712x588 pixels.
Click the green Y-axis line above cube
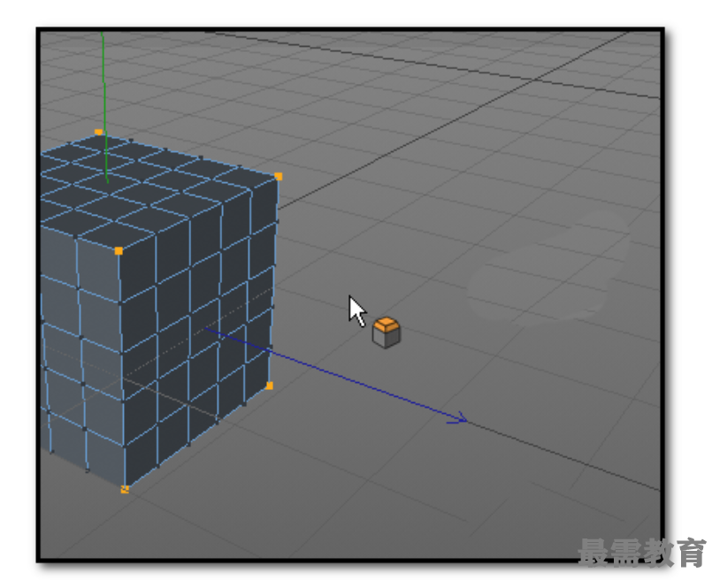[x=104, y=108]
